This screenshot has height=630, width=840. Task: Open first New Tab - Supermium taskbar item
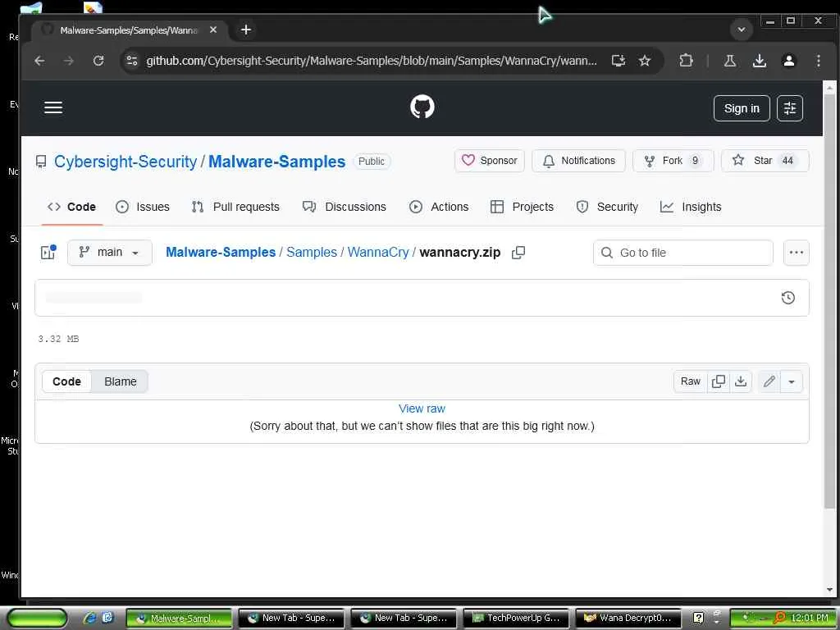tap(292, 619)
